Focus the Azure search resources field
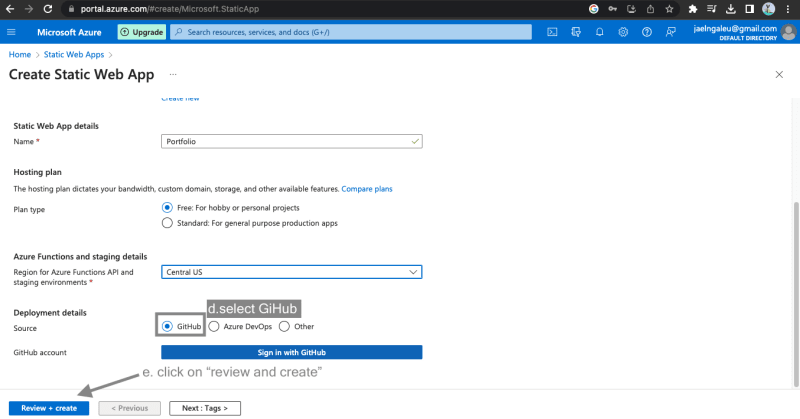The image size is (800, 419). (x=351, y=32)
